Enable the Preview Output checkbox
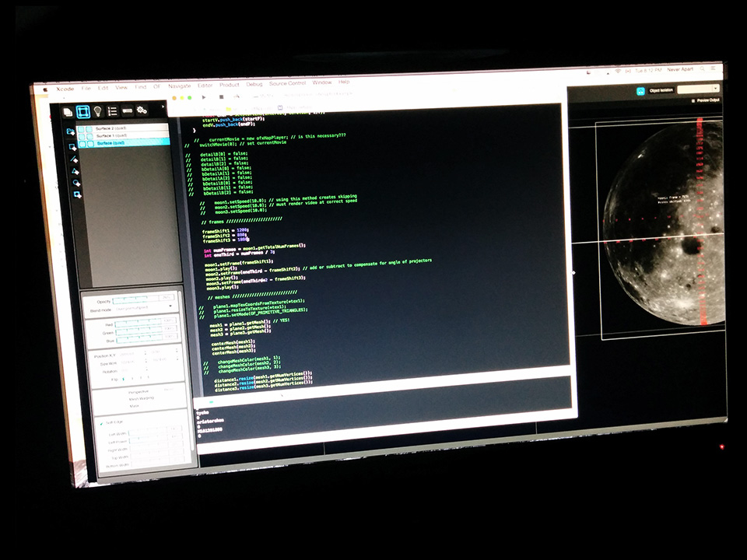Screen dimensions: 747x560 [693, 100]
